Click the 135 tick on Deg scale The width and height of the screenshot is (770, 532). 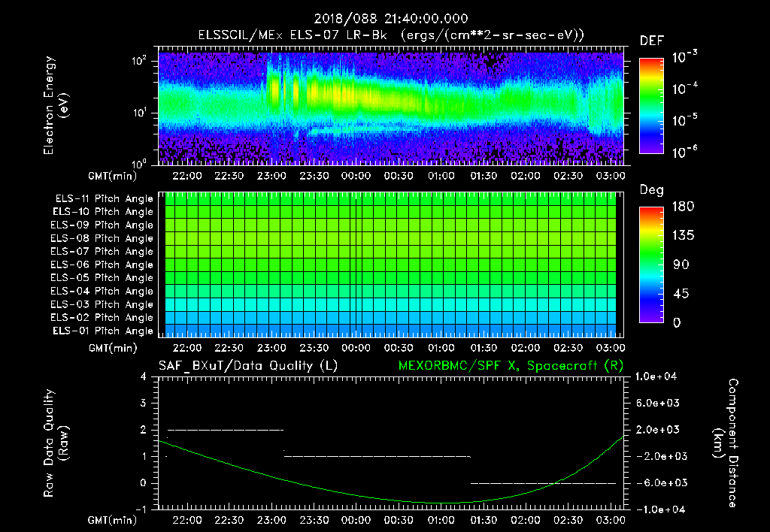[683, 236]
